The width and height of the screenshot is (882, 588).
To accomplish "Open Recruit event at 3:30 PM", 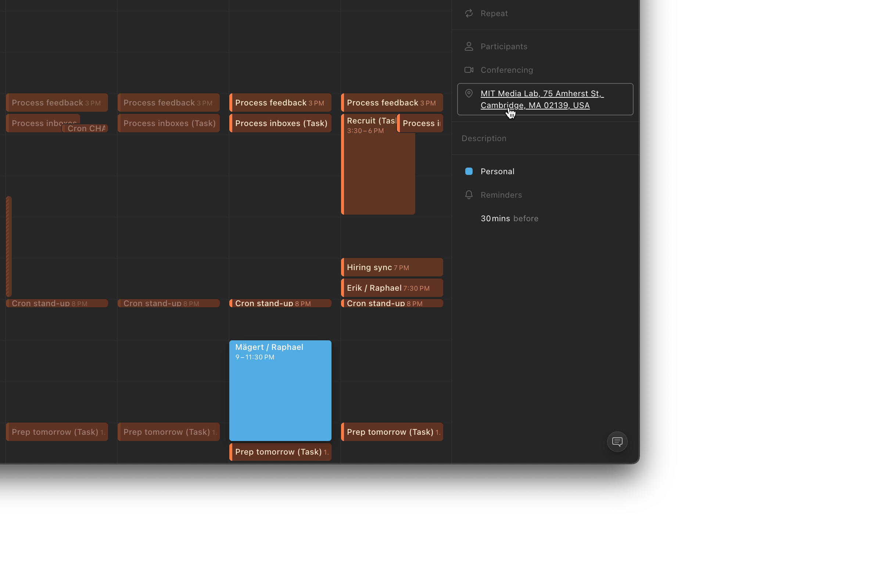I will pyautogui.click(x=372, y=164).
